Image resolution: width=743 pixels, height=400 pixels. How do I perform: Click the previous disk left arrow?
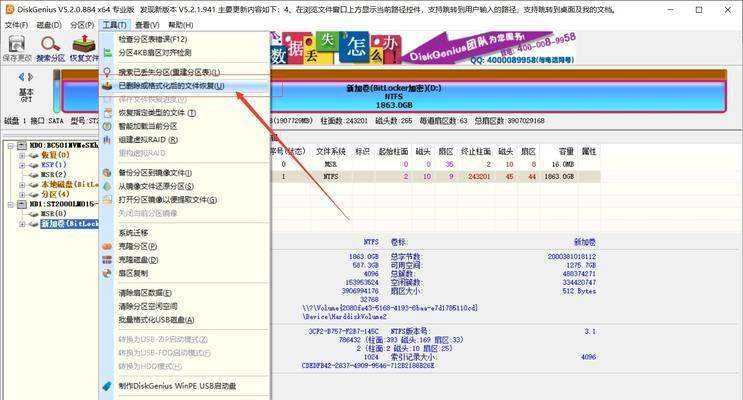coord(21,77)
